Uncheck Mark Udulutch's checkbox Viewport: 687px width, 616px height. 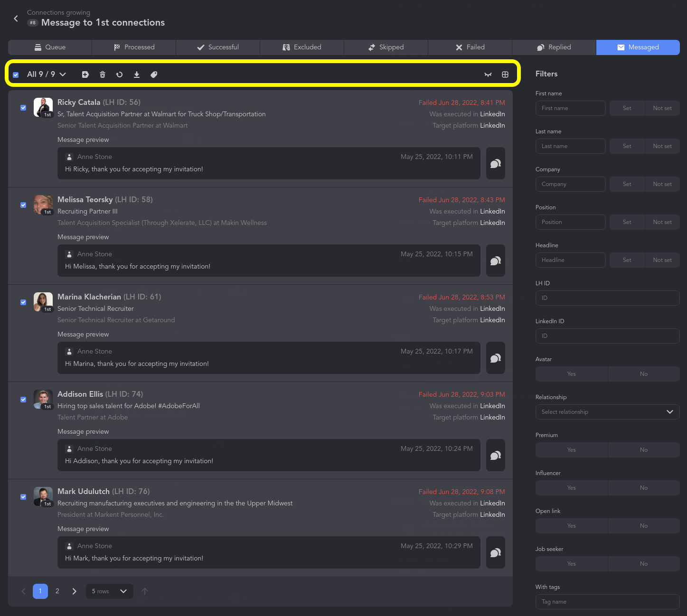pyautogui.click(x=23, y=497)
